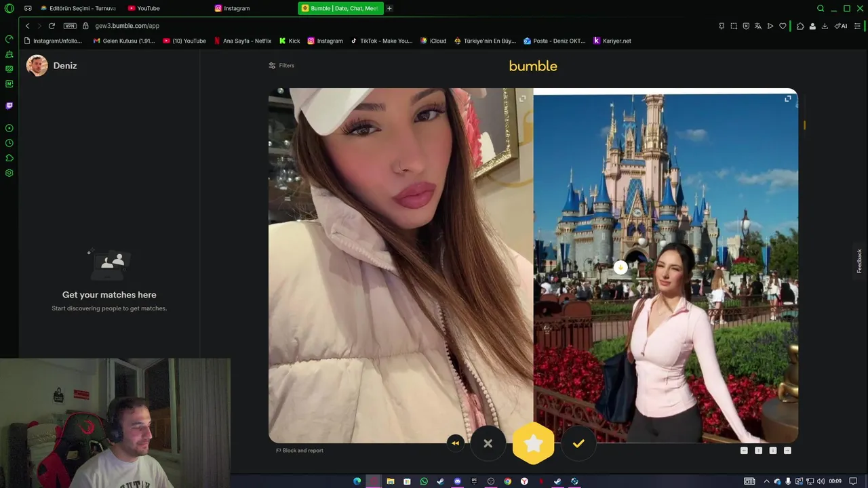The height and width of the screenshot is (488, 868).
Task: Open the Kick bookmark
Action: [290, 41]
